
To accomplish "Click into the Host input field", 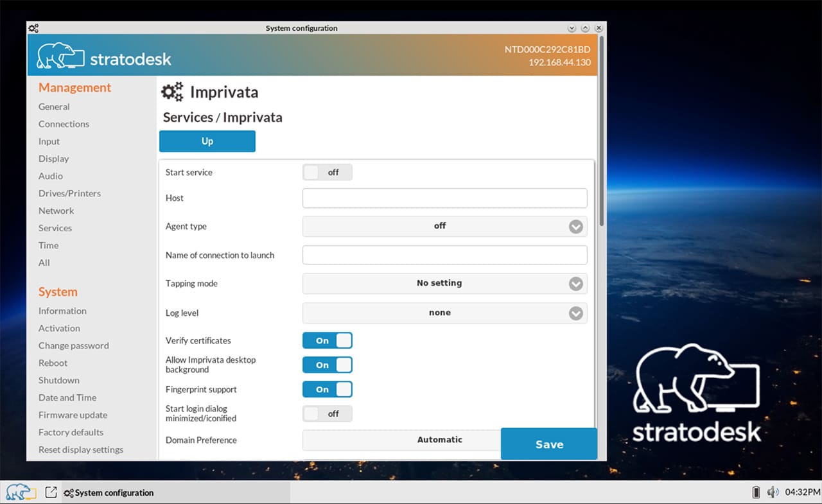I will 444,198.
